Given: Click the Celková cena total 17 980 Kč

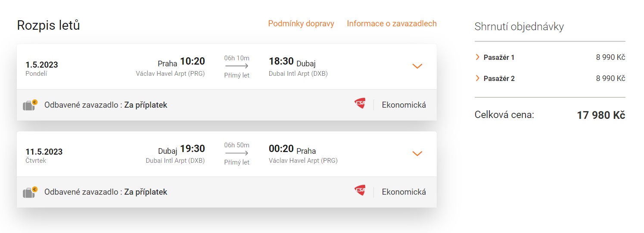Looking at the screenshot, I should pos(600,115).
